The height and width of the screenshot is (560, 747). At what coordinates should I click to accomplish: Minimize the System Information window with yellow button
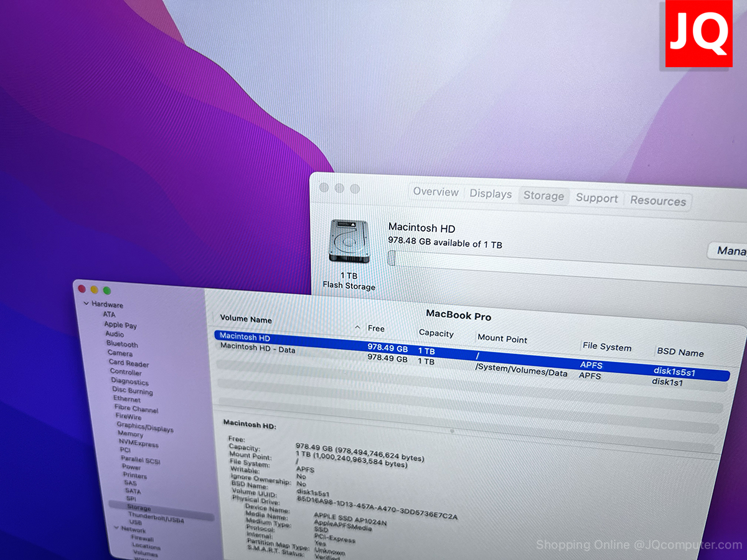tap(95, 290)
